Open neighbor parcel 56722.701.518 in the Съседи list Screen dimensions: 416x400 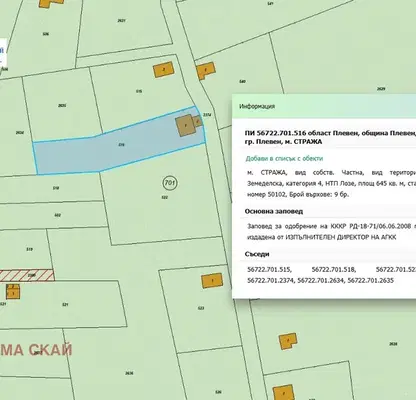point(334,269)
